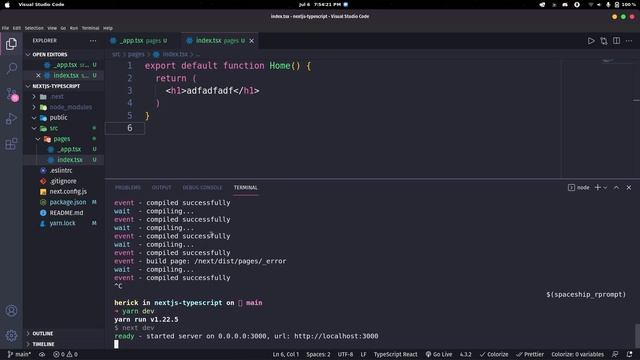Screen dimensions: 640x360
Task: Open the Accounts menu icon
Action: point(11,311)
